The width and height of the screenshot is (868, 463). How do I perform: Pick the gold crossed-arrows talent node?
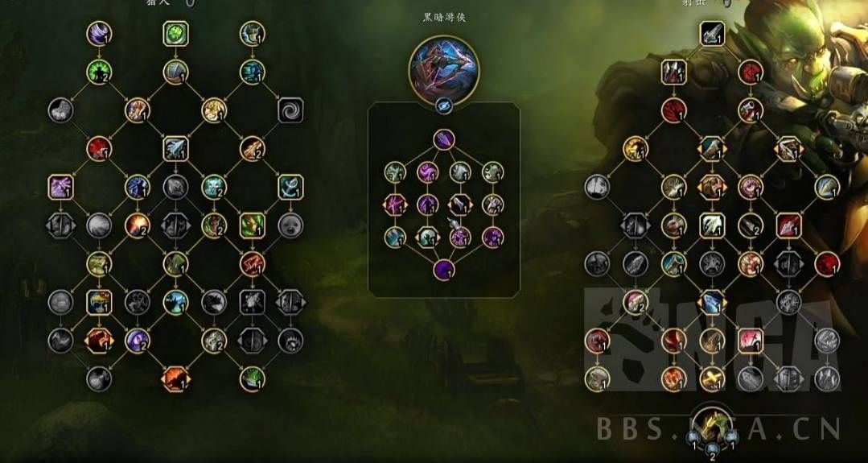[713, 379]
